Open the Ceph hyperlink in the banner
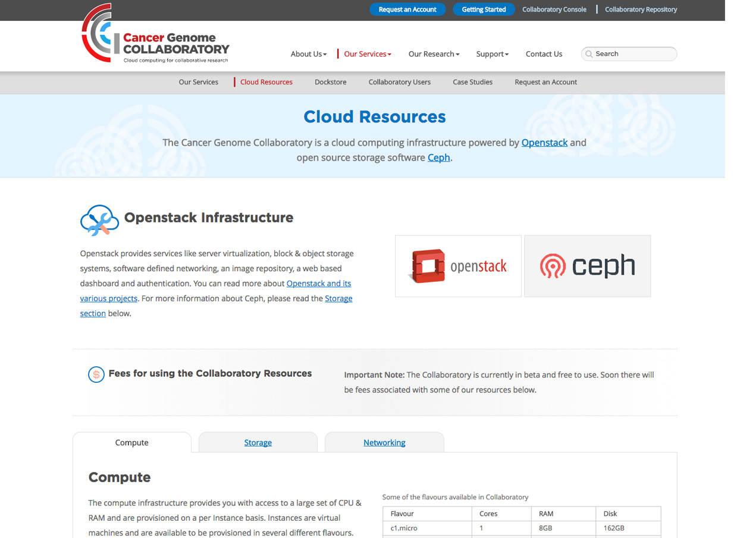Image resolution: width=756 pixels, height=538 pixels. (438, 158)
